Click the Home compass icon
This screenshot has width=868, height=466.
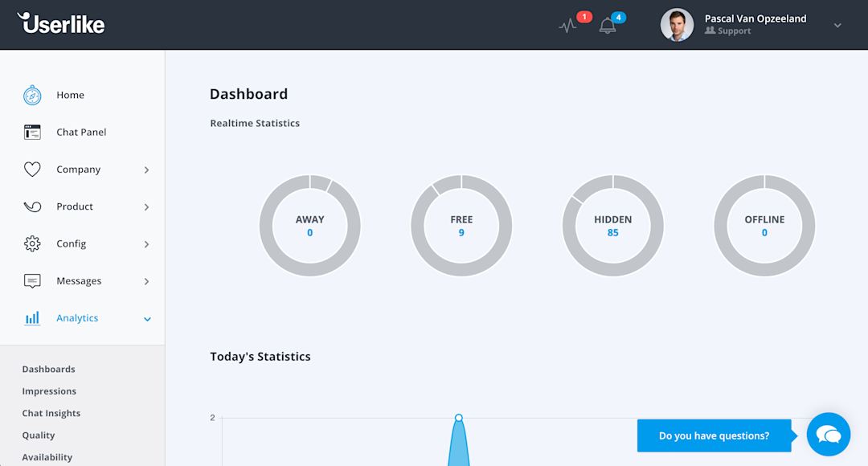[x=32, y=95]
